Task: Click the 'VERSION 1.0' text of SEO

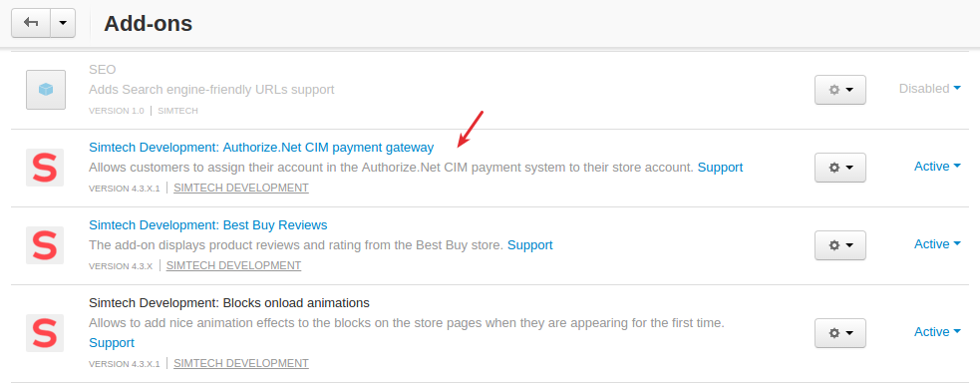Action: (117, 111)
